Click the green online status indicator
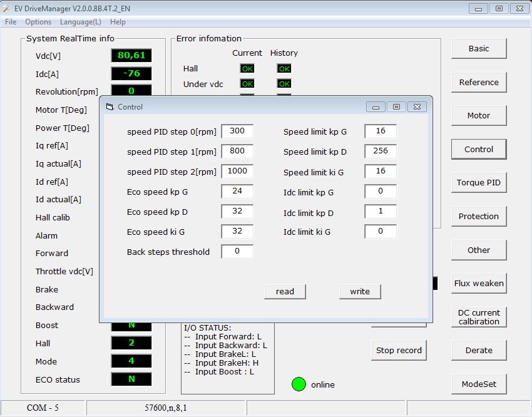Screen dimensions: 532x417 click(x=299, y=384)
